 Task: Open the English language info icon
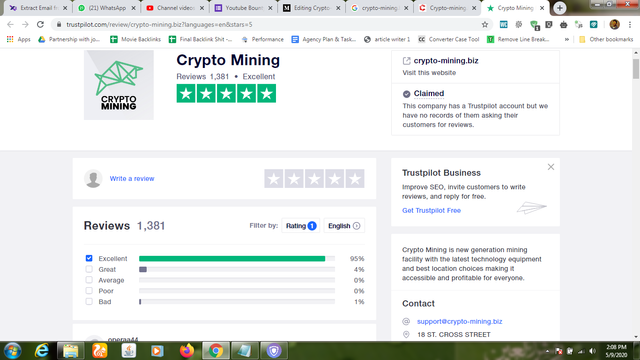pos(356,226)
